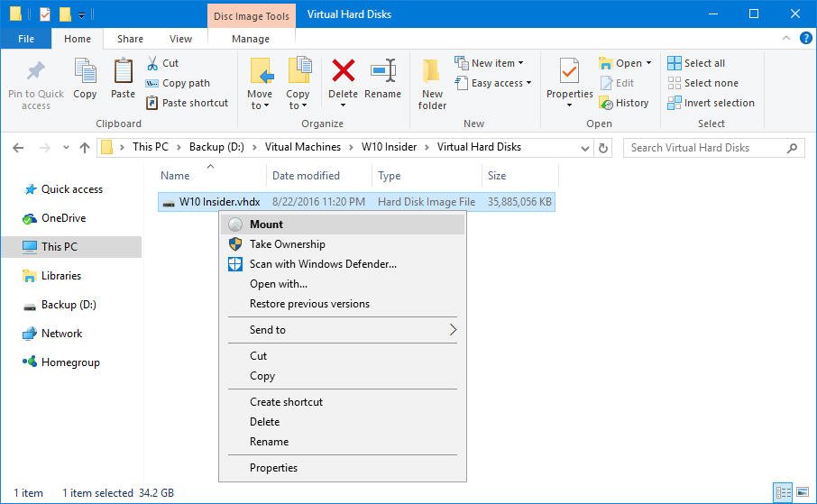Click Invert selection in ribbon
817x504 pixels.
click(711, 103)
